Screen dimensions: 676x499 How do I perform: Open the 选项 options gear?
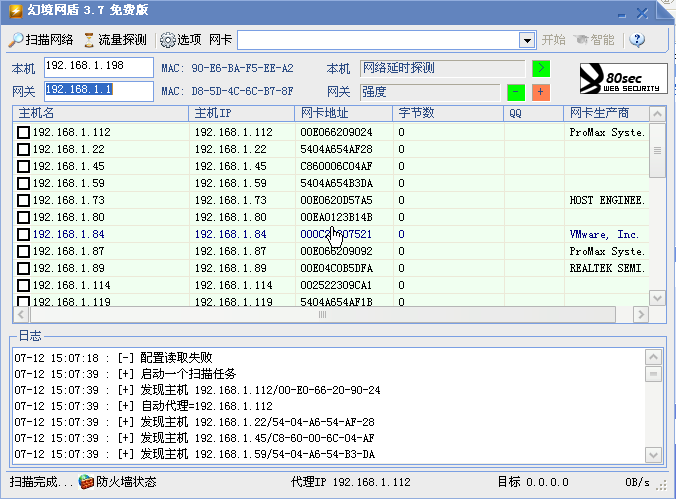(181, 40)
